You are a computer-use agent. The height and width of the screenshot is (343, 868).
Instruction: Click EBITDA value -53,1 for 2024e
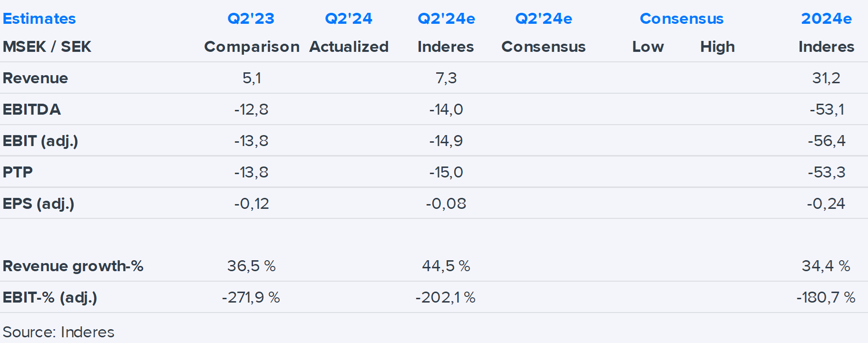point(827,109)
